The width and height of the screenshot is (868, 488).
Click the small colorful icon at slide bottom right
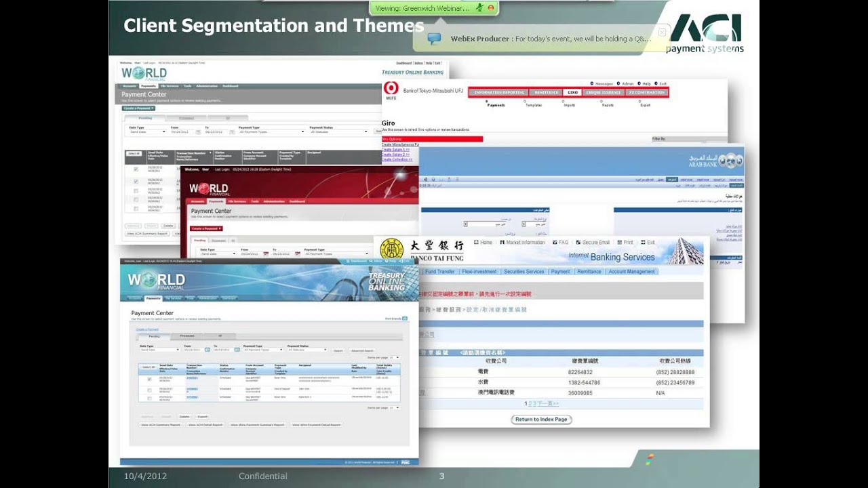pos(650,459)
